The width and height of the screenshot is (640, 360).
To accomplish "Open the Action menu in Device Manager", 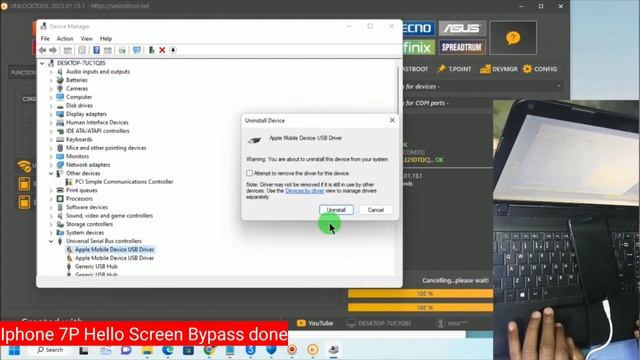I will [x=65, y=38].
